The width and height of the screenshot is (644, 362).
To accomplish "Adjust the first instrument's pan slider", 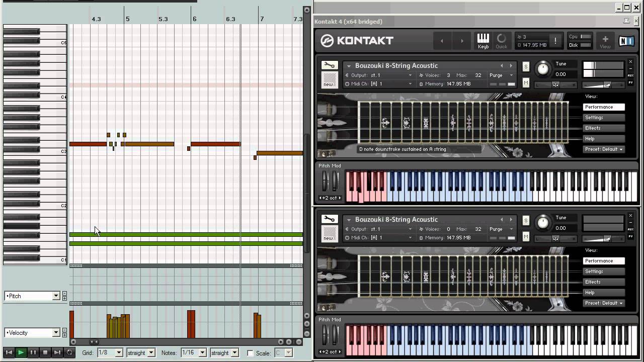I will [x=555, y=85].
